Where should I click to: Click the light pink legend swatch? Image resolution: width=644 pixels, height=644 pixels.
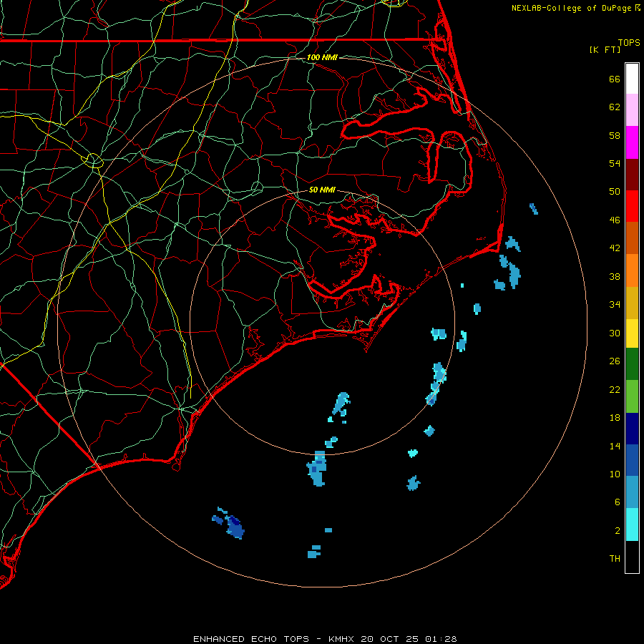[x=632, y=109]
